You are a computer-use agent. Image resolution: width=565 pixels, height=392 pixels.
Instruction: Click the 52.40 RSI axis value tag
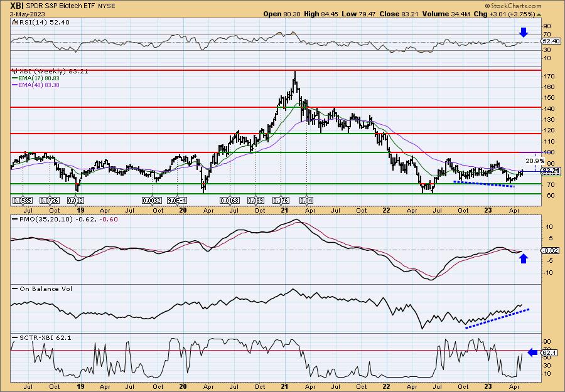551,41
